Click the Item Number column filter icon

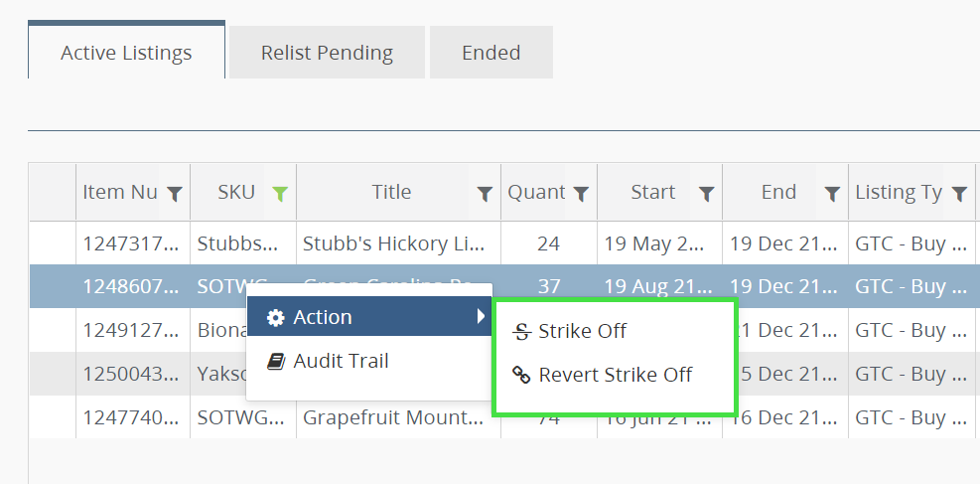[174, 194]
